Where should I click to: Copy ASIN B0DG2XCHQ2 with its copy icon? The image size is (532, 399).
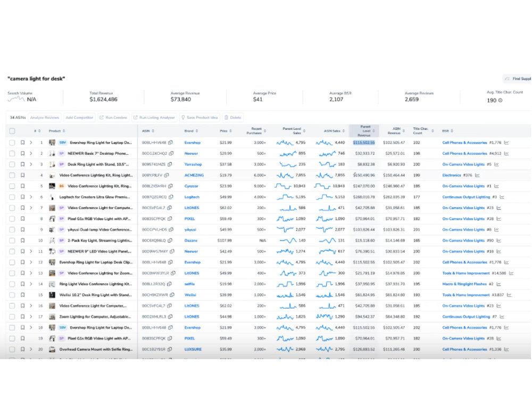pyautogui.click(x=171, y=153)
